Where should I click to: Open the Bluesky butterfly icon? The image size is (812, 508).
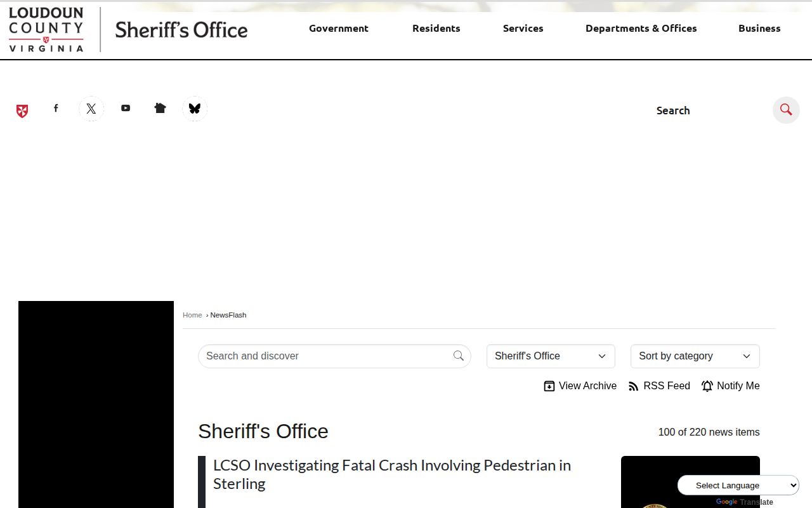click(195, 109)
